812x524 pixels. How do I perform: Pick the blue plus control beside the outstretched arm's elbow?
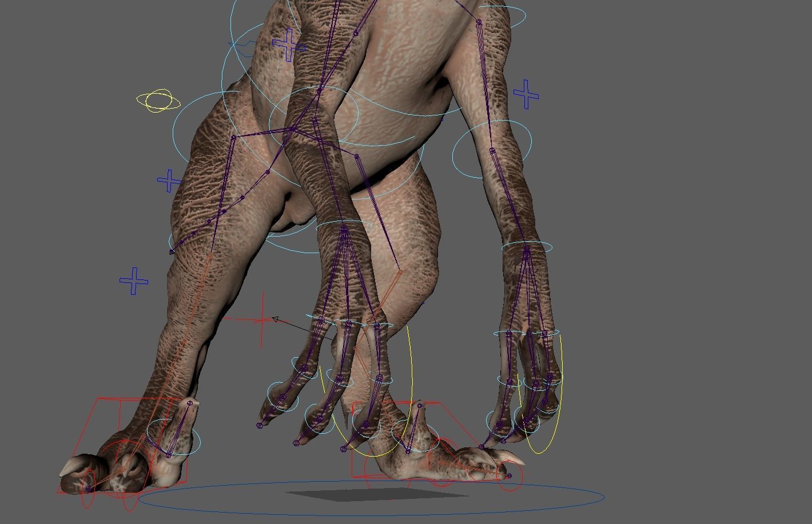(526, 94)
